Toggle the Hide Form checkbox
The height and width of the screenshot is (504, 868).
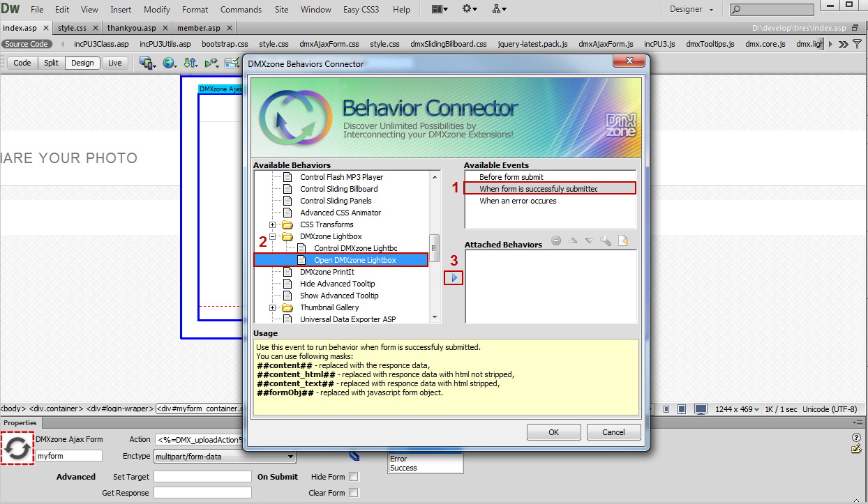354,477
